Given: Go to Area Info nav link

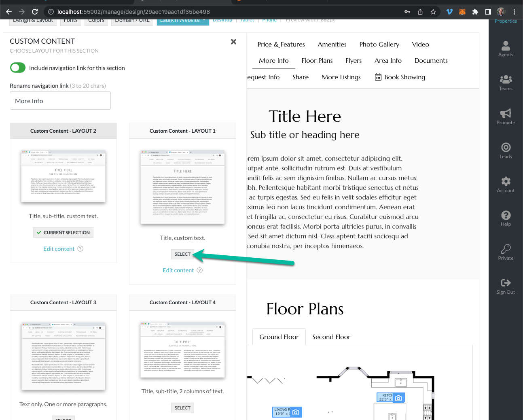Looking at the screenshot, I should [x=388, y=61].
